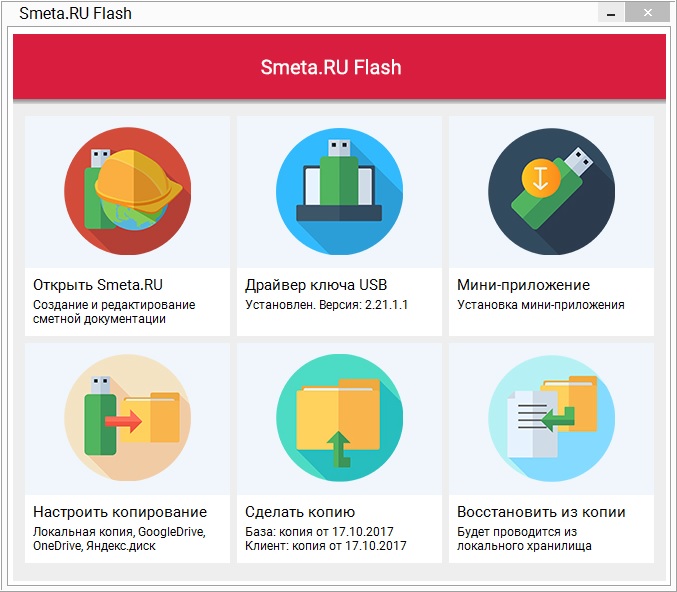This screenshot has width=677, height=592.
Task: Click text 'Создание и редактирование сметной документации'
Action: click(x=114, y=312)
